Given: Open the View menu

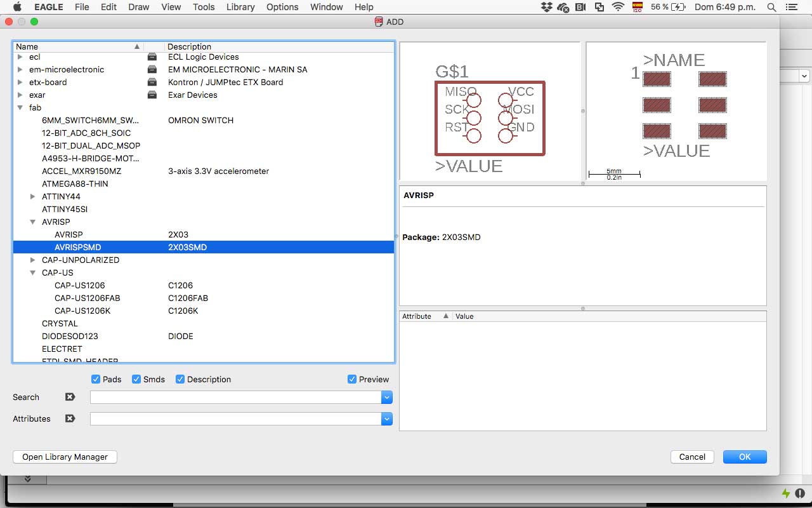Looking at the screenshot, I should pyautogui.click(x=171, y=7).
